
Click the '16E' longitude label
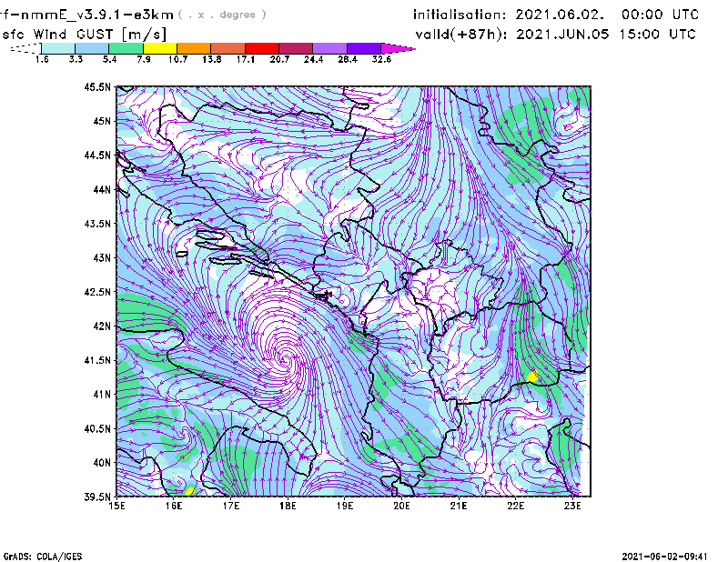point(174,506)
